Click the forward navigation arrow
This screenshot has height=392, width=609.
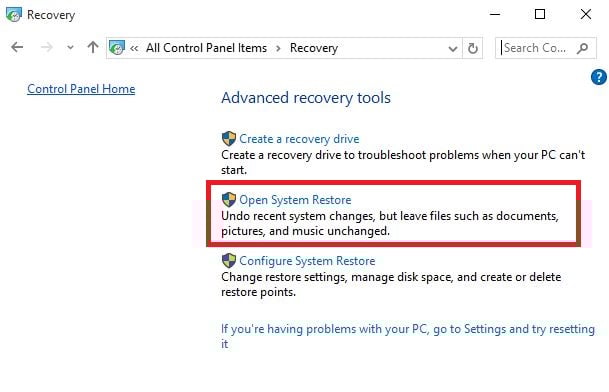(47, 47)
